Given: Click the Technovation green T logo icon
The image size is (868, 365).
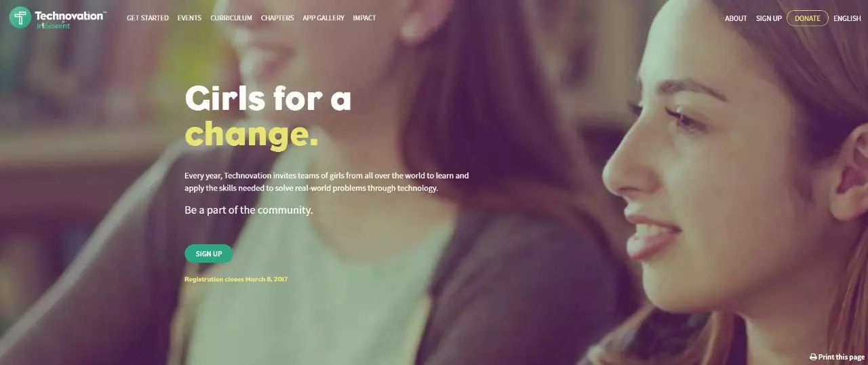Looking at the screenshot, I should coord(20,18).
